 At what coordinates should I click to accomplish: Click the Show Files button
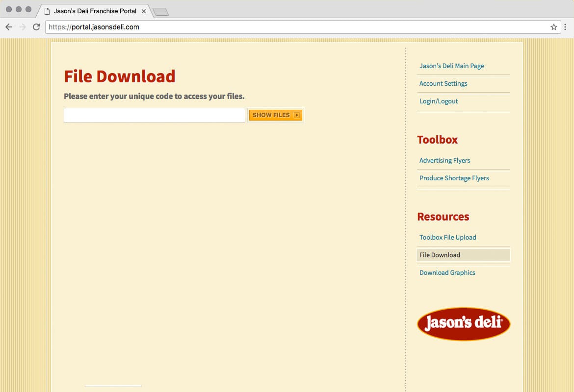pyautogui.click(x=275, y=115)
